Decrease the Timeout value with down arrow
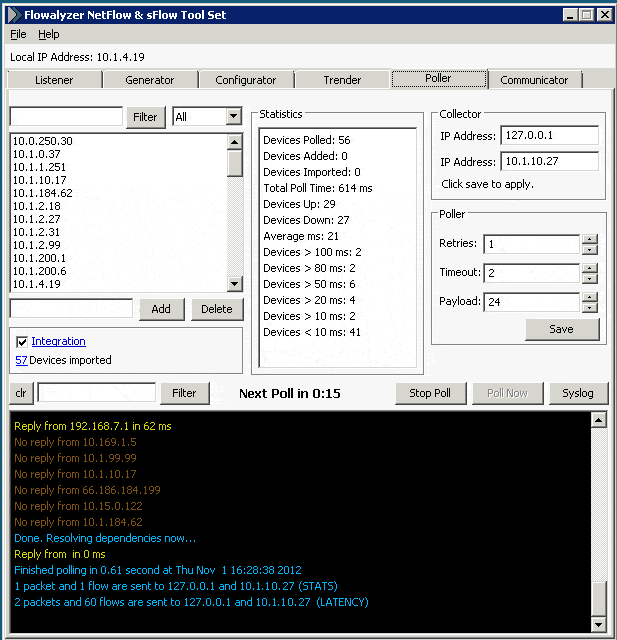The width and height of the screenshot is (617, 640). [590, 278]
